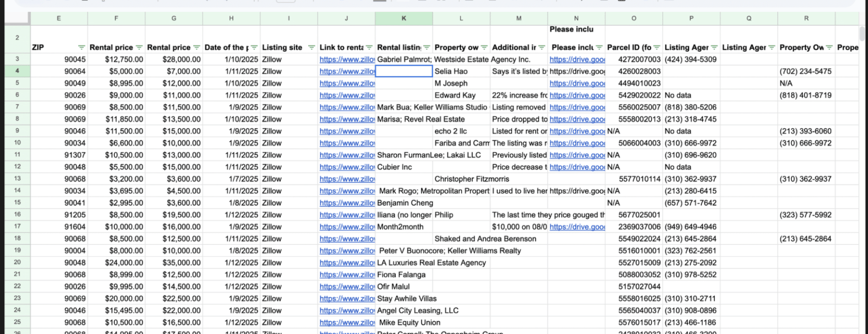Click the '(702) 234-5475' phone cell
The width and height of the screenshot is (868, 334).
click(806, 72)
